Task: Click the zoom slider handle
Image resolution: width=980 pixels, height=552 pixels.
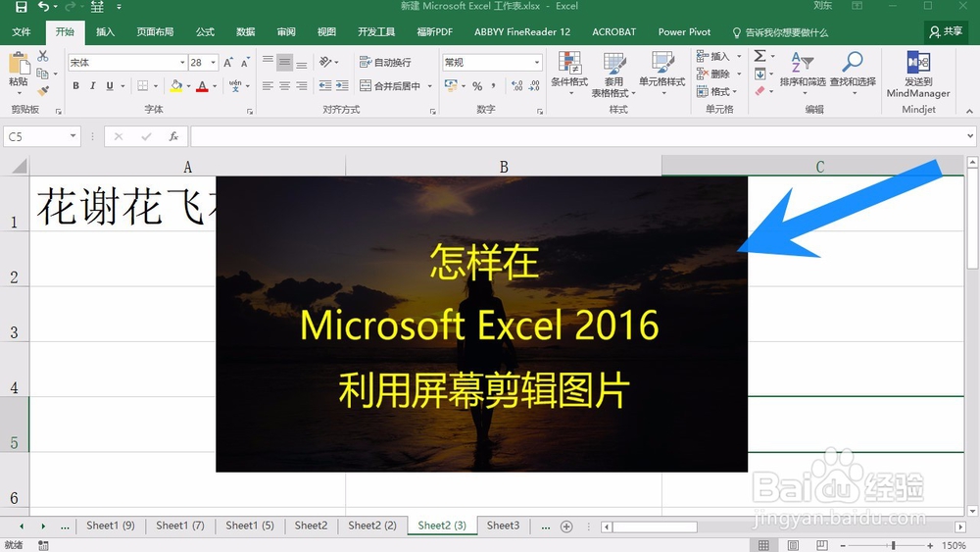Action: point(893,545)
